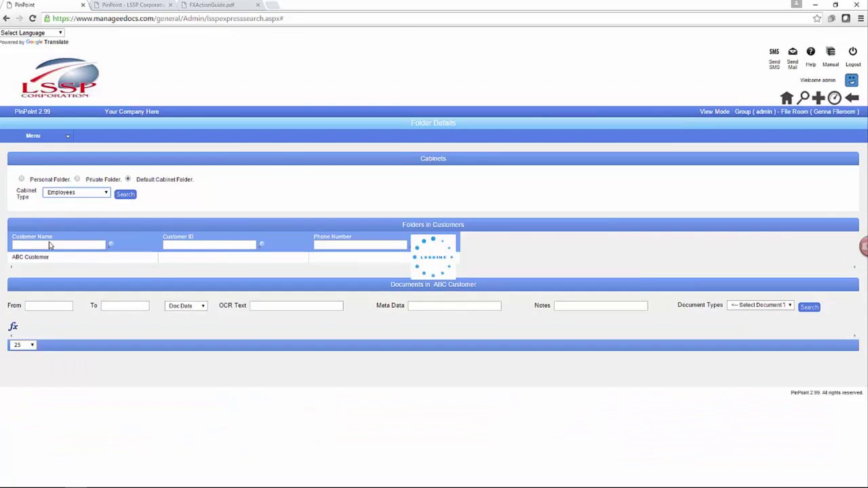Screen dimensions: 868x488
Task: Click the Meta Data input field
Action: tap(454, 306)
